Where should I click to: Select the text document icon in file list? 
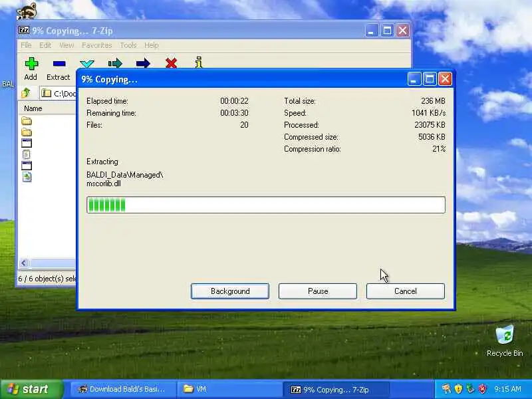(x=27, y=154)
